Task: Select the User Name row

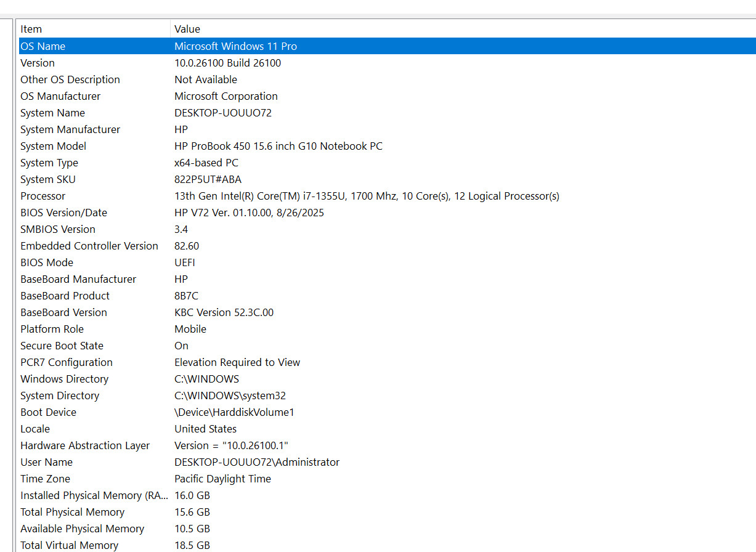Action: pos(388,462)
